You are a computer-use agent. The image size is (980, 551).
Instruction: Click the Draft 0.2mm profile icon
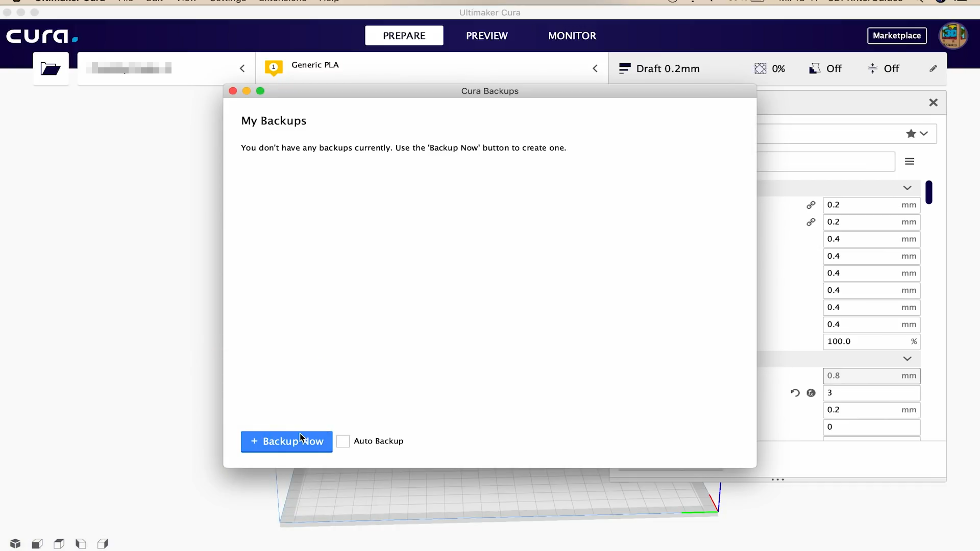coord(624,68)
